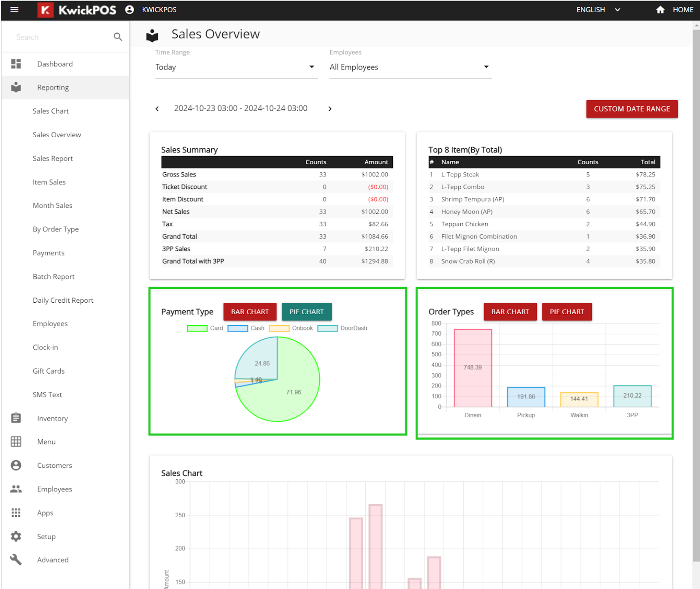700x589 pixels.
Task: Click the Tax amount $82.66
Action: tap(378, 224)
